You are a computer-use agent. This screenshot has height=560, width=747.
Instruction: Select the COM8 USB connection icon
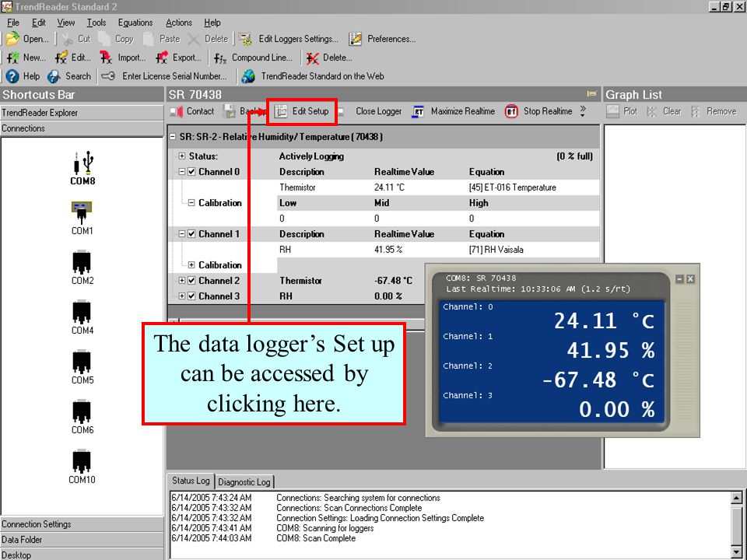[83, 163]
